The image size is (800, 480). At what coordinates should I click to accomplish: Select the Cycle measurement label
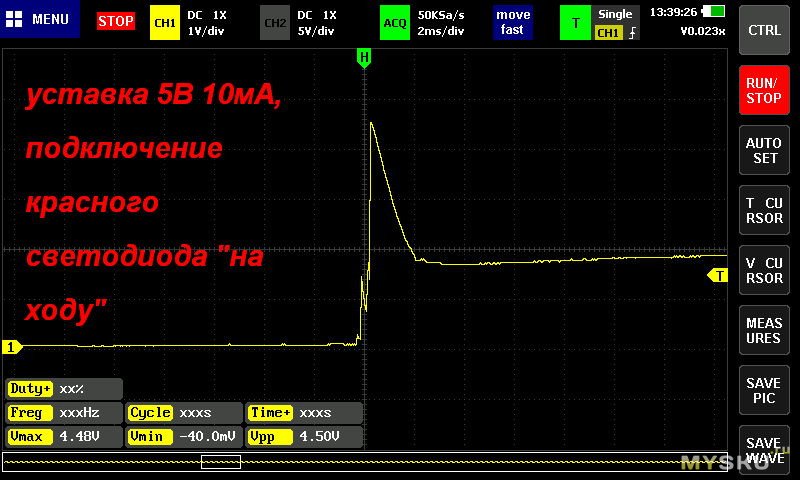150,413
